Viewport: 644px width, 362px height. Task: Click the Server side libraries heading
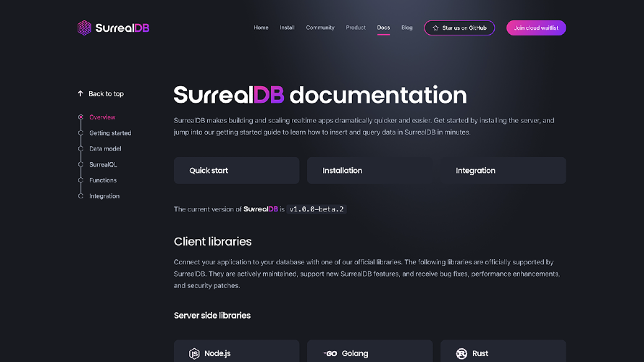212,315
